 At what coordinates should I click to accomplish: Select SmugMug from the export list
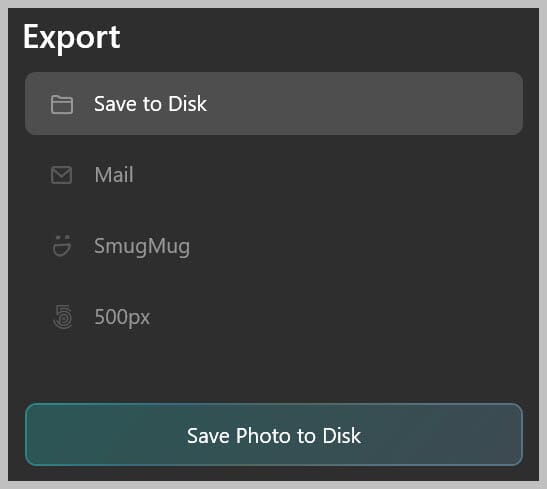pyautogui.click(x=274, y=246)
